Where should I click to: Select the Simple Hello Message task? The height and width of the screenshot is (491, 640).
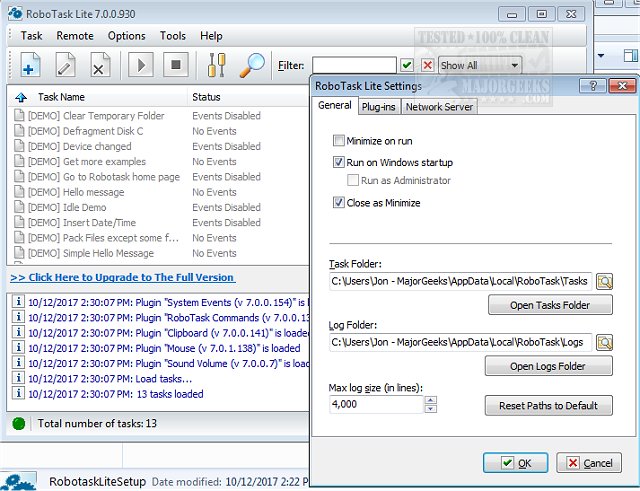coord(91,253)
